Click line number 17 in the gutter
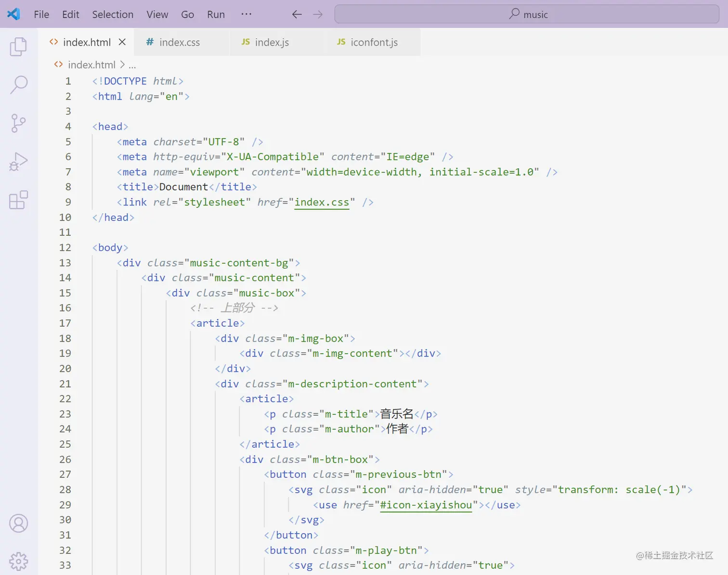 [65, 323]
